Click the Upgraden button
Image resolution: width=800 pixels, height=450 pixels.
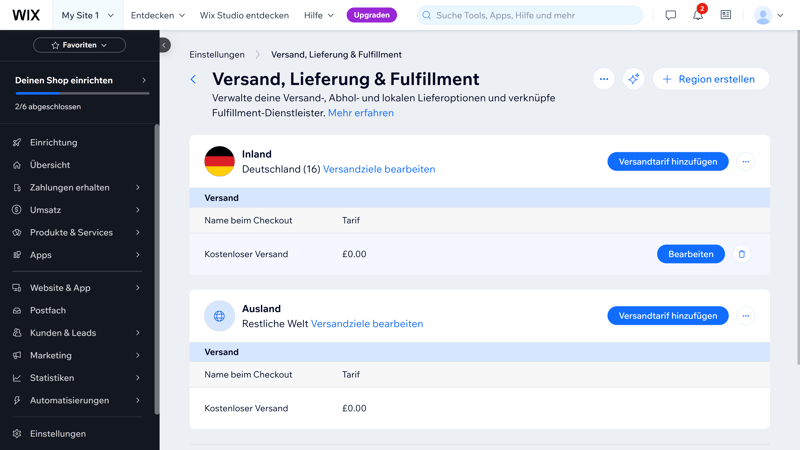(371, 15)
